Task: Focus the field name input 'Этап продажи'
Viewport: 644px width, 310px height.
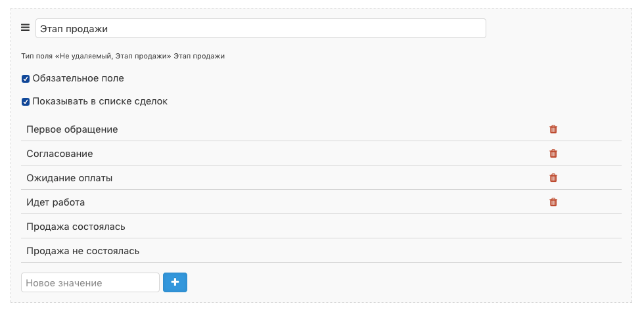Action: pos(261,28)
